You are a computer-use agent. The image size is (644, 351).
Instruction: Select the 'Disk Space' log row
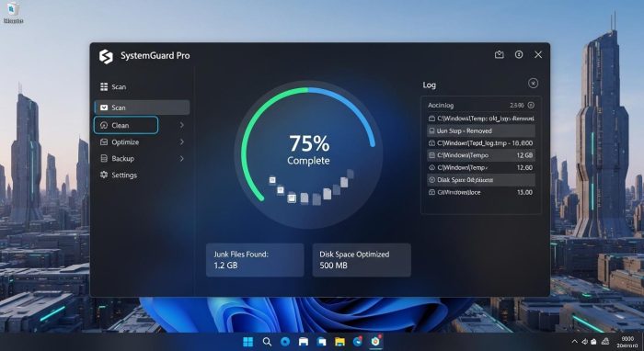pyautogui.click(x=481, y=180)
